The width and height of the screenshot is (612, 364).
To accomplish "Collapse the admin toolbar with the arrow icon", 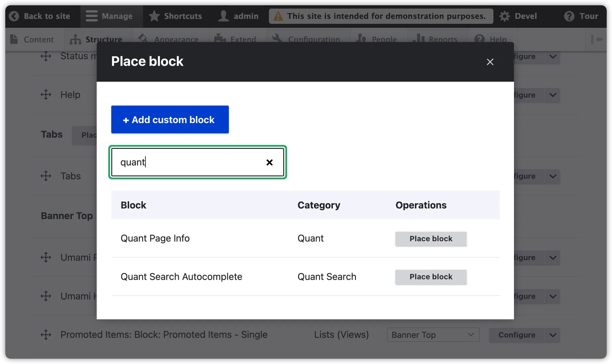I will tap(596, 39).
